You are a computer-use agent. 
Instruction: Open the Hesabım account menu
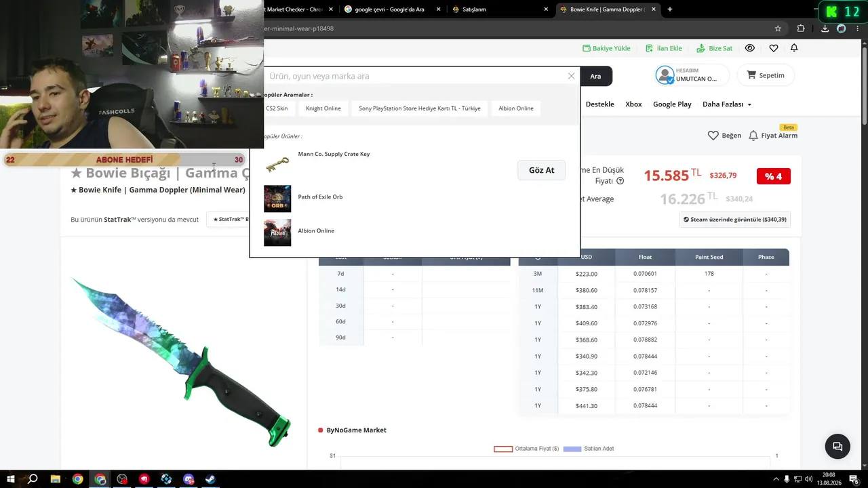(692, 75)
